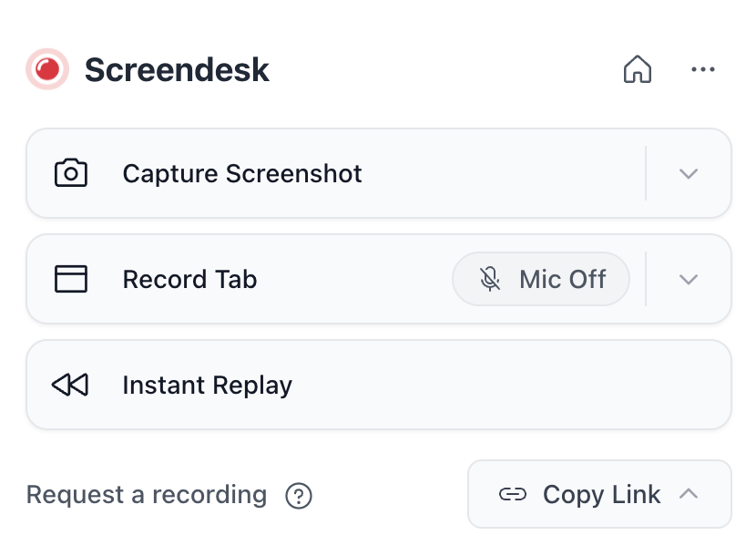Start recording with Record Tab label
Image resolution: width=756 pixels, height=556 pixels.
tap(189, 279)
